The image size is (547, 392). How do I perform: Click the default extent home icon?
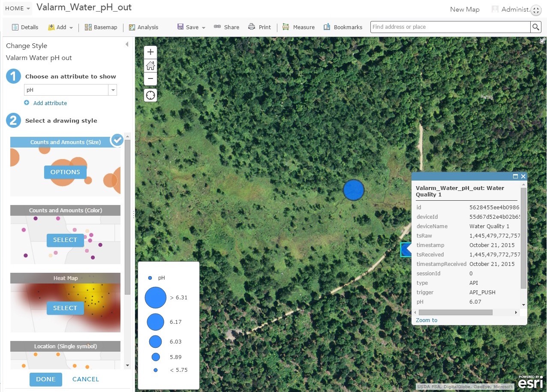pyautogui.click(x=150, y=66)
